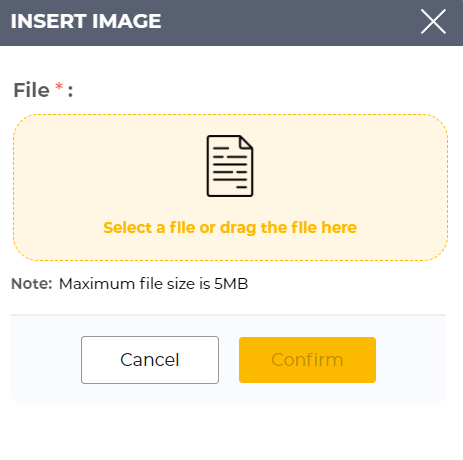This screenshot has width=463, height=460.
Task: Open file picker via dashed drop zone
Action: [x=230, y=187]
